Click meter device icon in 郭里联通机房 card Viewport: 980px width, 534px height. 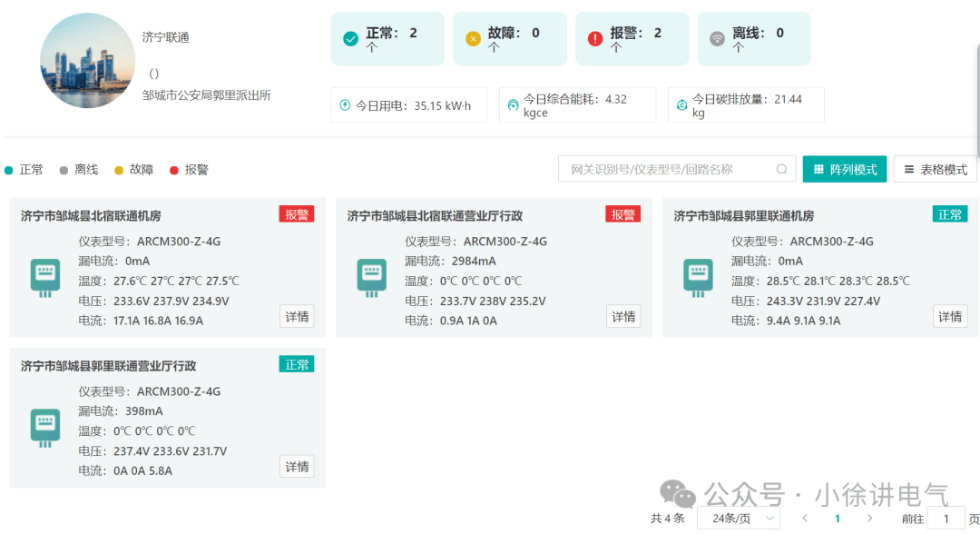tap(698, 278)
